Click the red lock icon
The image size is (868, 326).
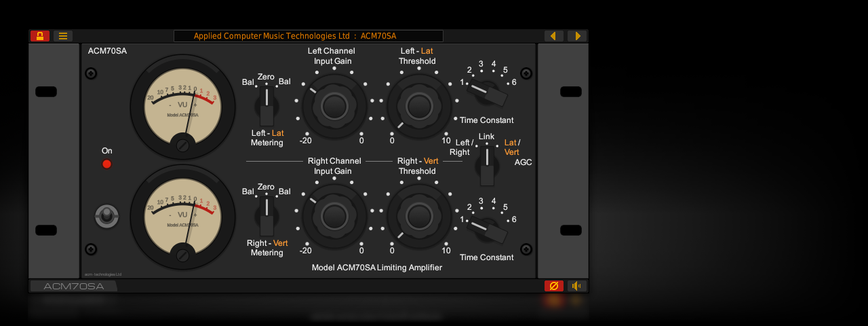[x=40, y=36]
